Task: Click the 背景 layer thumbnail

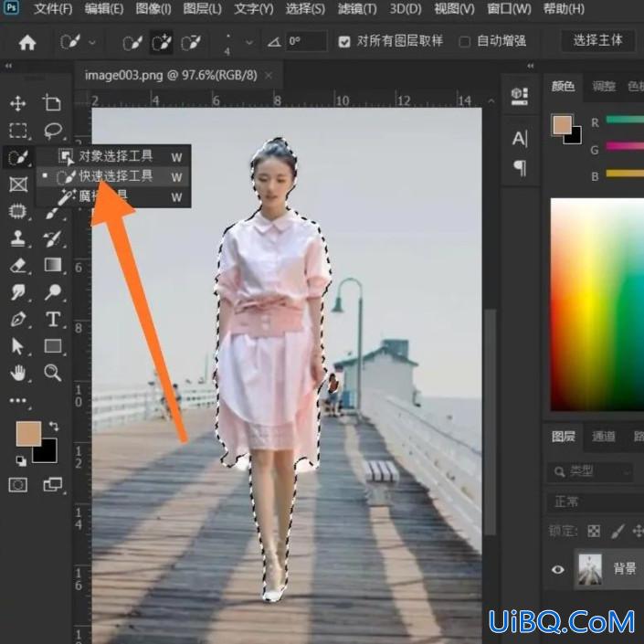Action: 590,569
